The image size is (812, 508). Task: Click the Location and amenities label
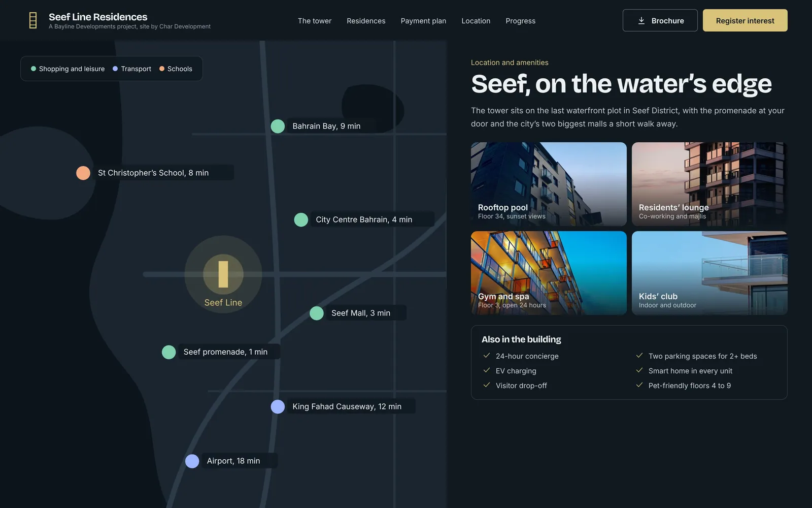pyautogui.click(x=510, y=62)
